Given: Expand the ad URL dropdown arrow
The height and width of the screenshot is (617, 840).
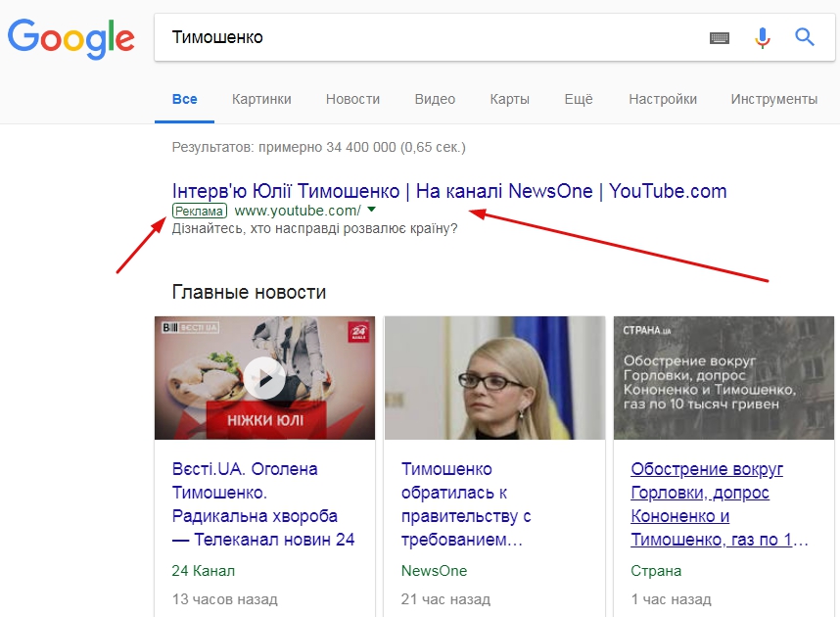Looking at the screenshot, I should (372, 210).
